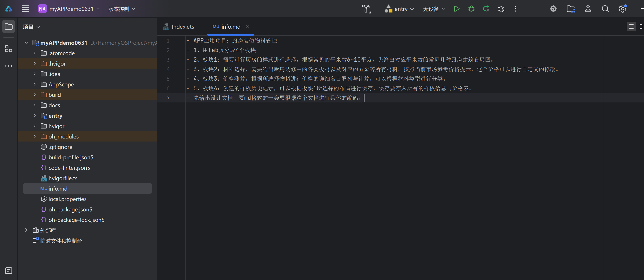Start debugging with the bug icon

[x=471, y=9]
